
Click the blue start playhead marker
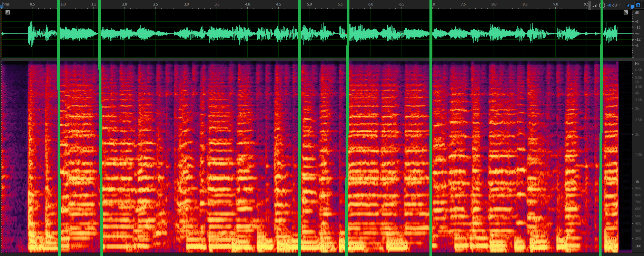pos(1,7)
